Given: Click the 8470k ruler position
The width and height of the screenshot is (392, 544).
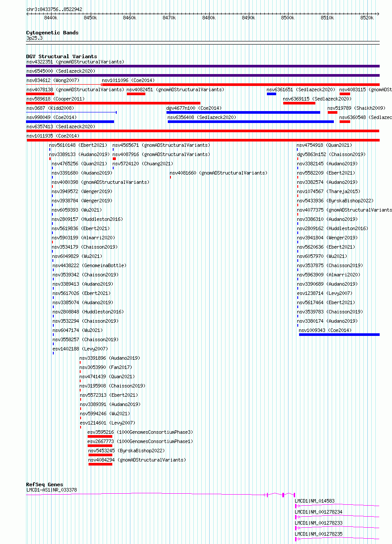Looking at the screenshot, I should [x=169, y=18].
